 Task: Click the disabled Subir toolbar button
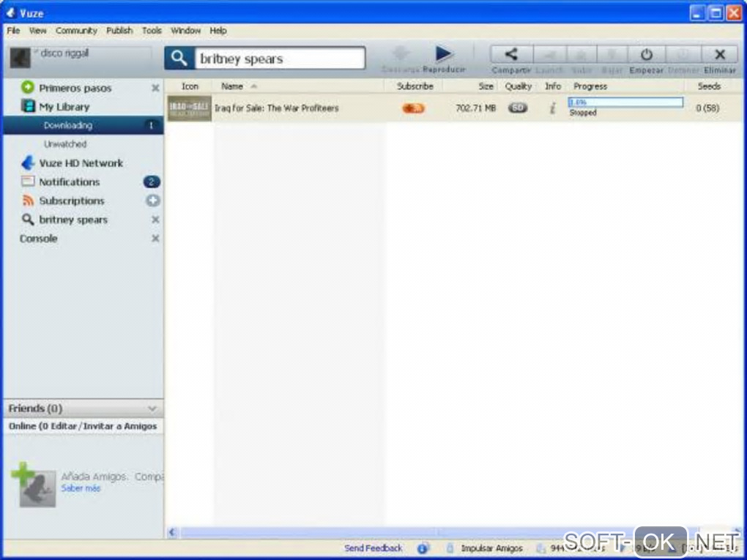pos(581,54)
